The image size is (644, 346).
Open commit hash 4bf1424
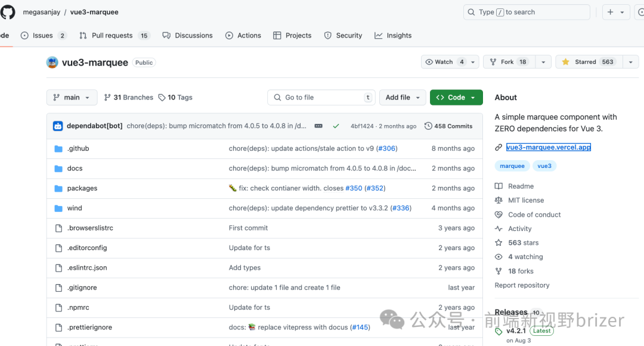(x=362, y=126)
